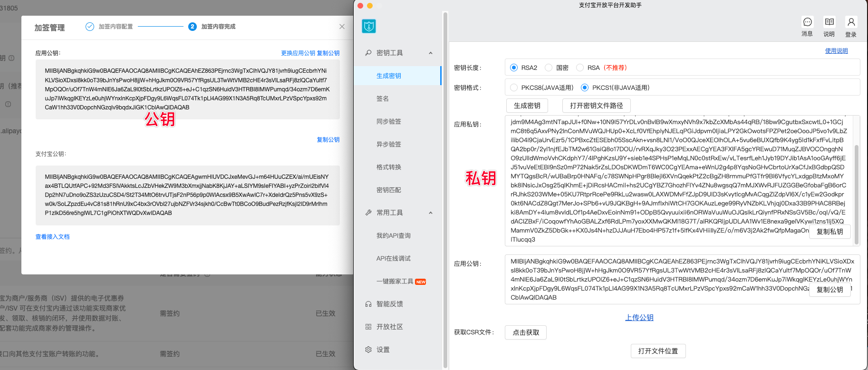
Task: Collapse the 常用工具 section chevron
Action: 431,213
